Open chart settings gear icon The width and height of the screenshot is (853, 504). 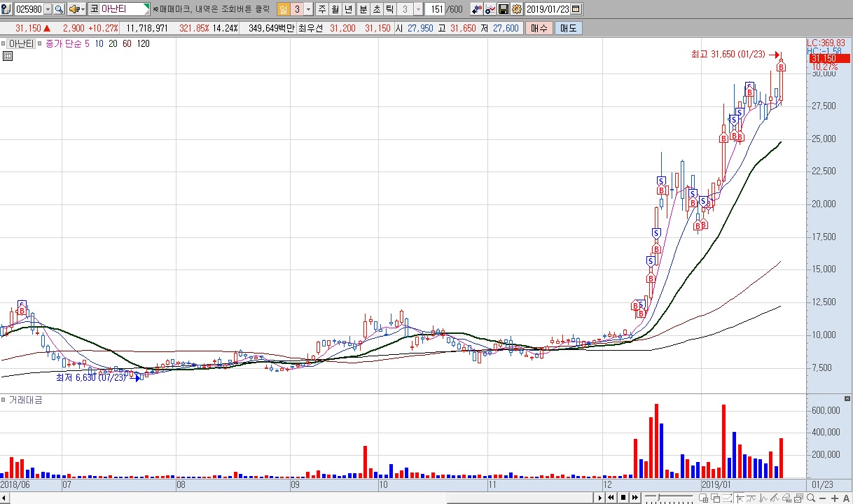coord(516,9)
